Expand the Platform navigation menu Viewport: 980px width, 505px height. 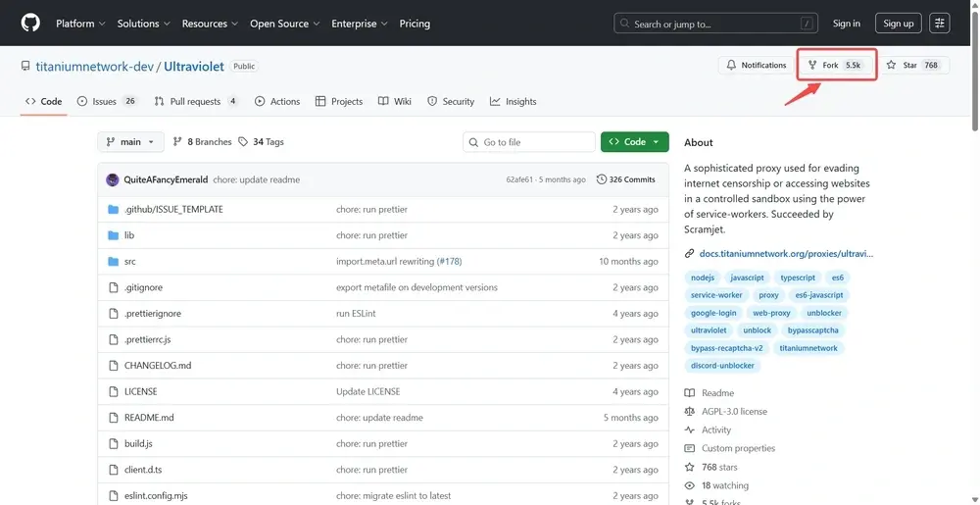coord(80,24)
